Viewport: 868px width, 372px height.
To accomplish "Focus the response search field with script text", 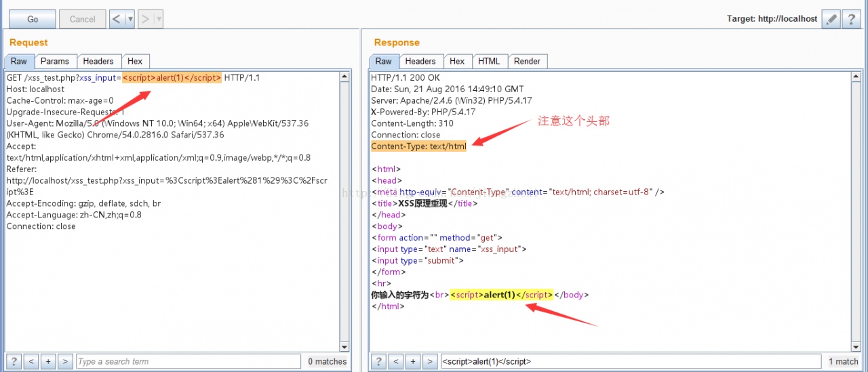I will pyautogui.click(x=631, y=361).
